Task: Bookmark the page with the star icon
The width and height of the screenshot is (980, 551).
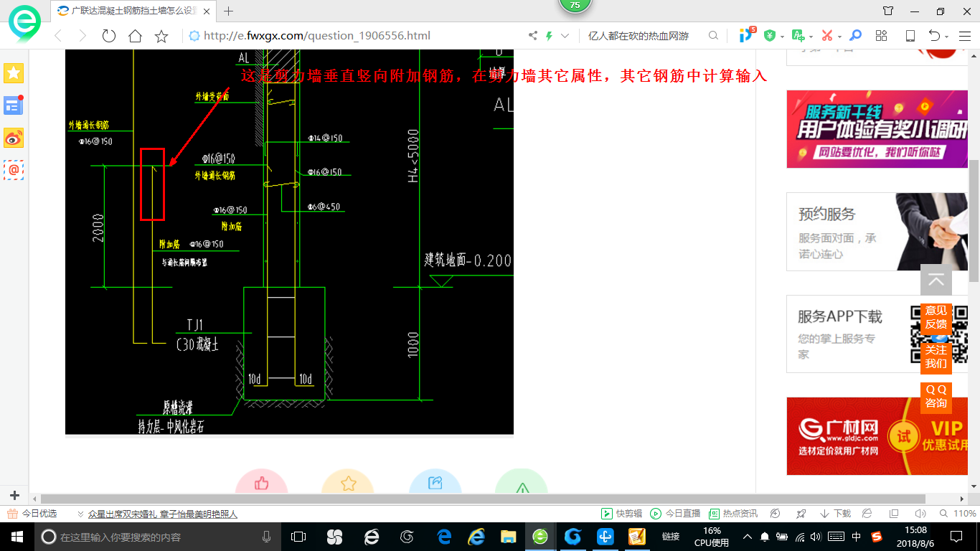Action: click(x=161, y=36)
